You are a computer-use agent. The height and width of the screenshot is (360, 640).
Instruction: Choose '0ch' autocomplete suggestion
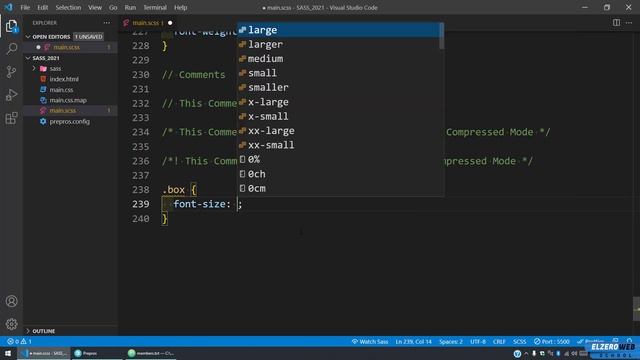coord(339,174)
